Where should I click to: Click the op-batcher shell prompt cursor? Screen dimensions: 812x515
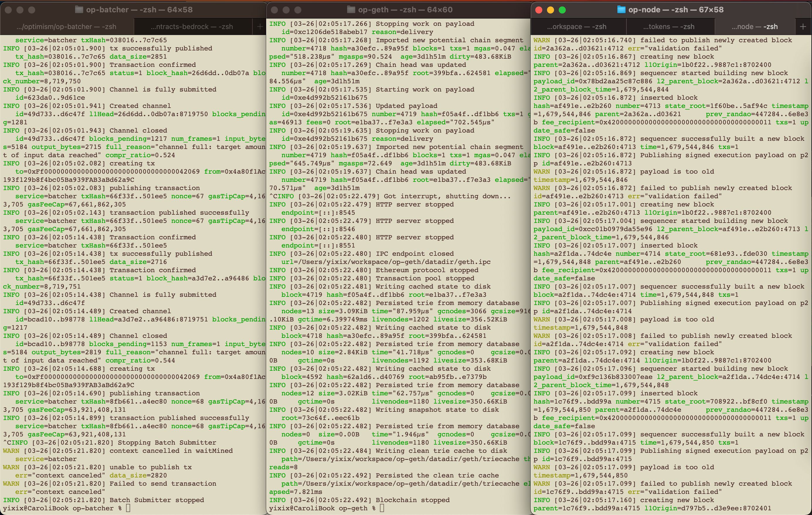[x=128, y=508]
